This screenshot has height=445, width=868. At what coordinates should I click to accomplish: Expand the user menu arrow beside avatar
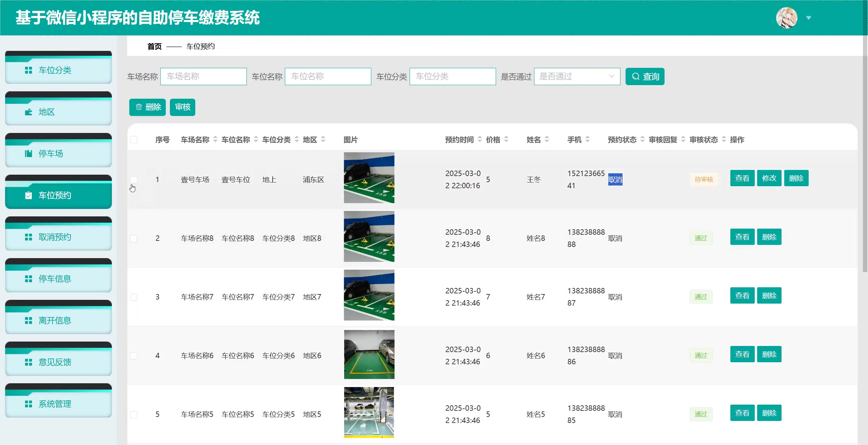pos(809,18)
